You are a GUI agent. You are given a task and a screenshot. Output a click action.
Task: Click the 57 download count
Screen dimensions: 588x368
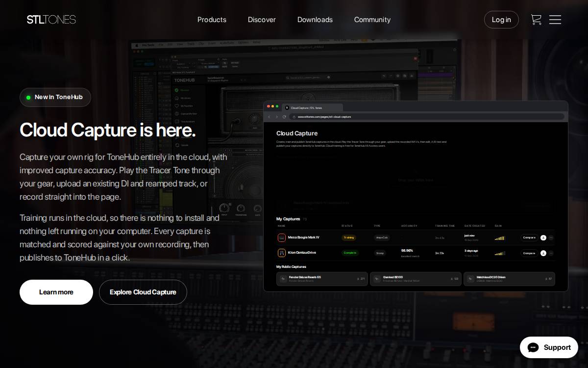(x=550, y=279)
